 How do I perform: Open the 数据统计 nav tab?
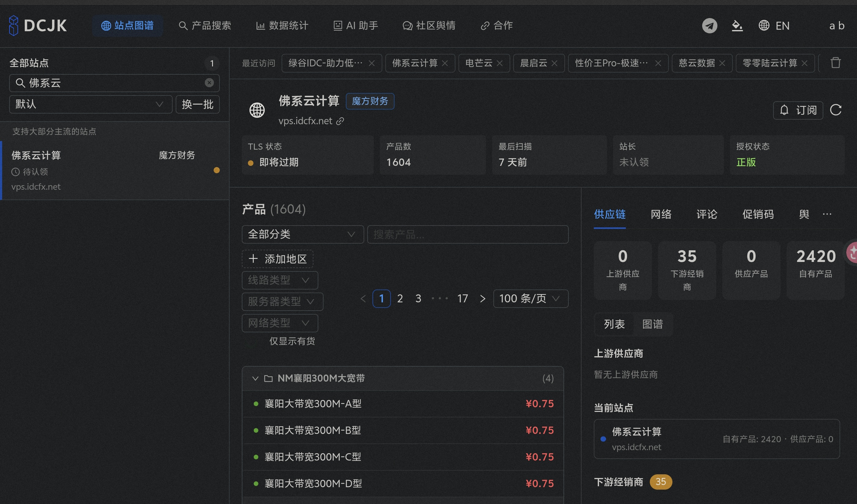coord(282,25)
